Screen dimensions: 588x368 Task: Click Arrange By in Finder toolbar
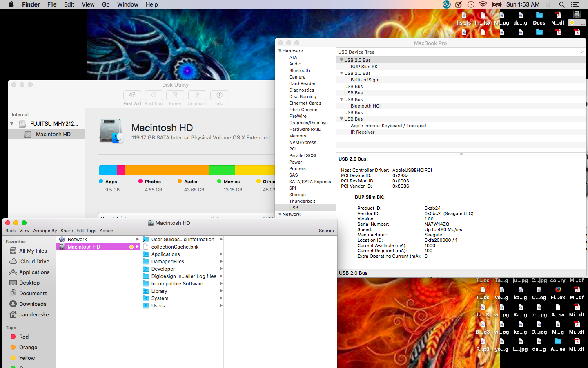(x=45, y=231)
